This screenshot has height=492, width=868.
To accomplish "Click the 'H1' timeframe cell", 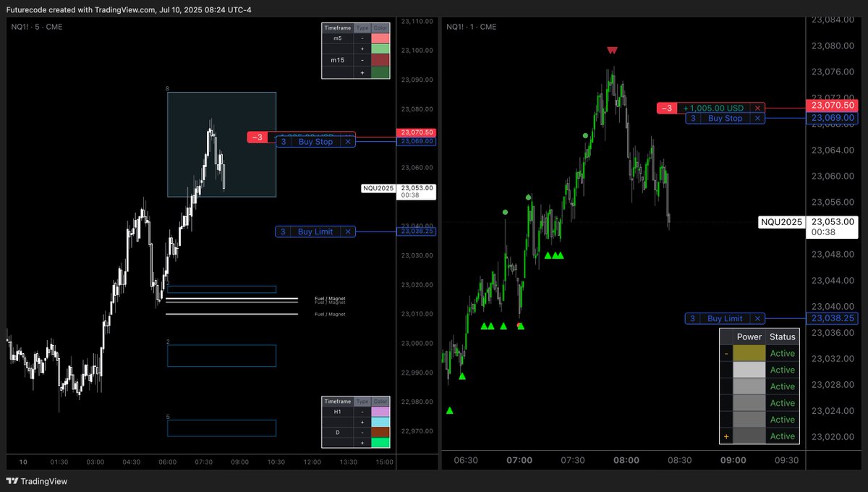I will (338, 411).
